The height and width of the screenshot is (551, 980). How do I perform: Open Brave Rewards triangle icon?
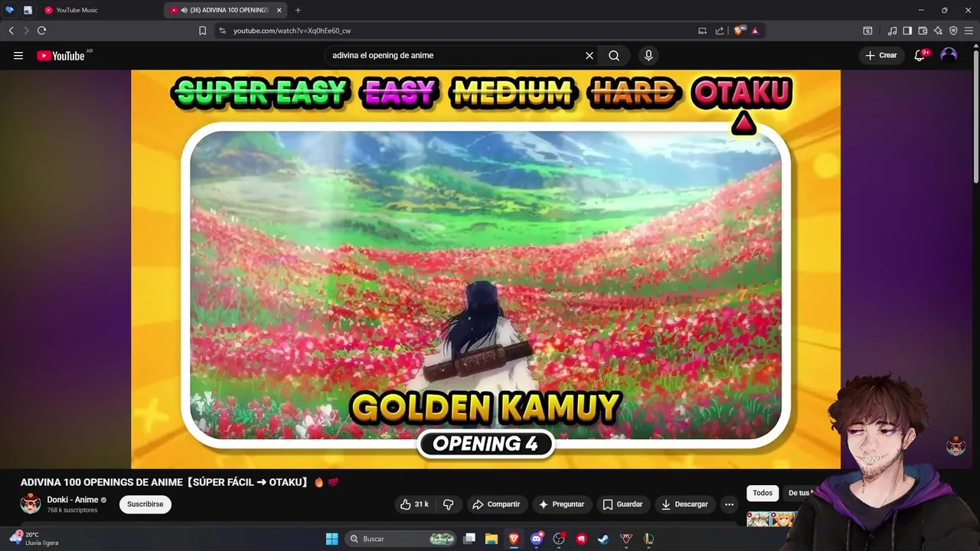pos(755,31)
